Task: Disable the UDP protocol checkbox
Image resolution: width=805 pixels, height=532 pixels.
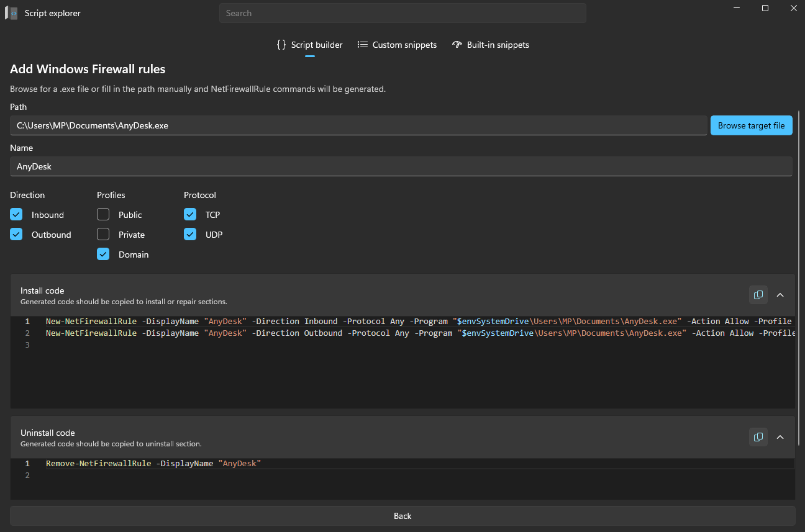Action: [x=190, y=235]
